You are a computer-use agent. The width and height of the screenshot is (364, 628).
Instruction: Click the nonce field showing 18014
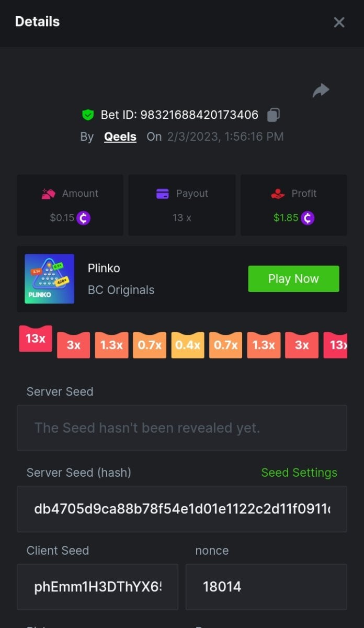(x=266, y=587)
